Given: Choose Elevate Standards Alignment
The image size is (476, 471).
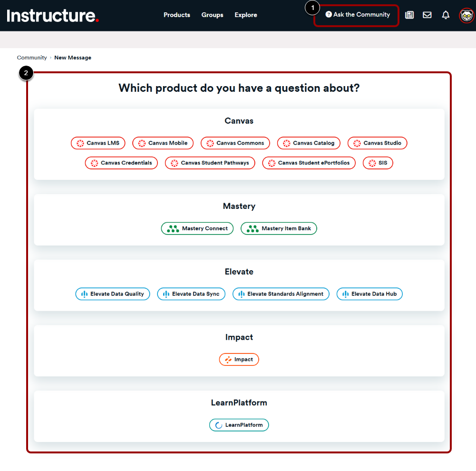Looking at the screenshot, I should click(x=281, y=294).
